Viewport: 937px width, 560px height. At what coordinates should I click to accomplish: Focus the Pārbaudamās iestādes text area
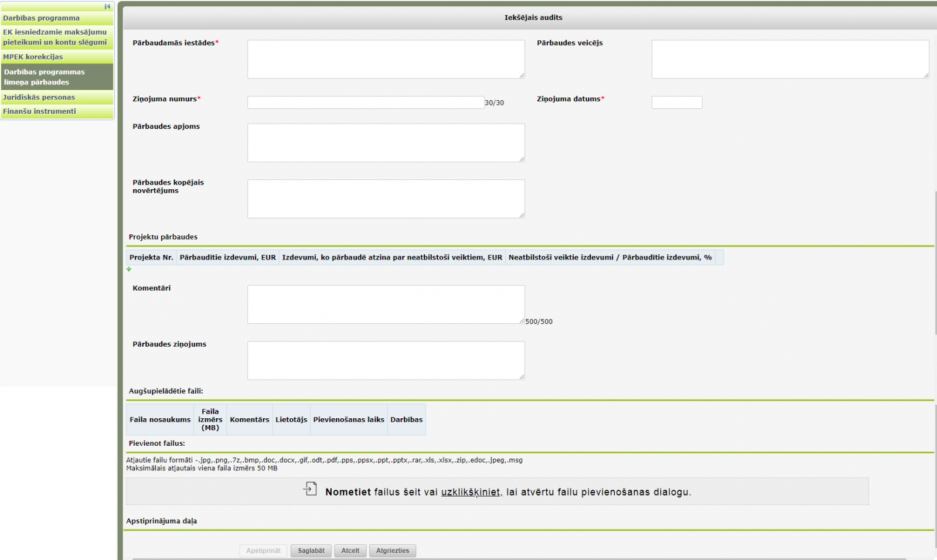[x=386, y=59]
